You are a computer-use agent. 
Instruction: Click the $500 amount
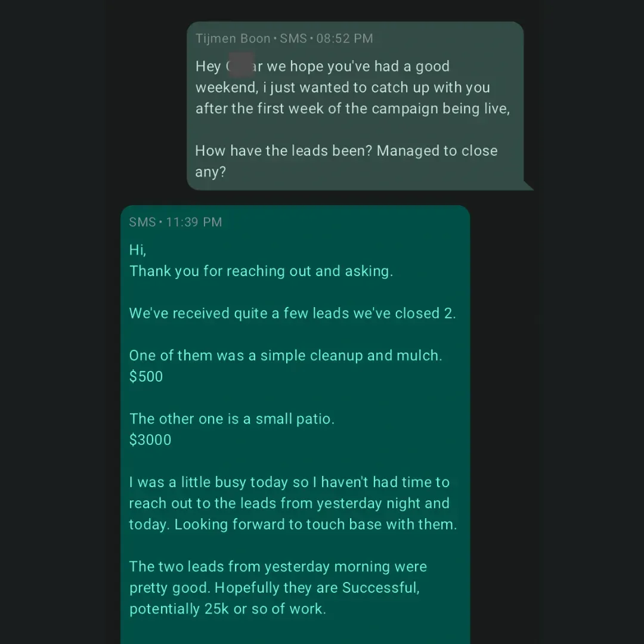146,377
